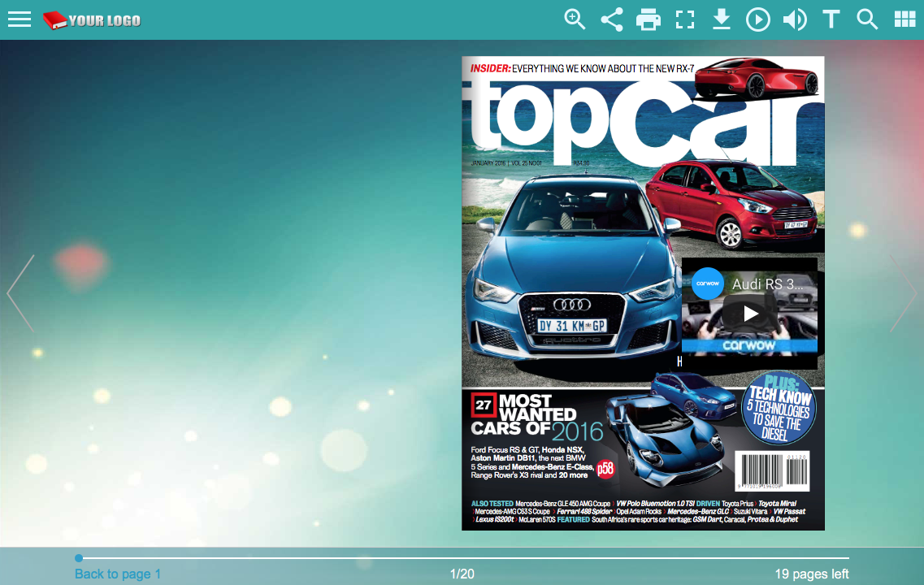924x585 pixels.
Task: Click the YOUR LOGO book logo
Action: click(x=92, y=20)
